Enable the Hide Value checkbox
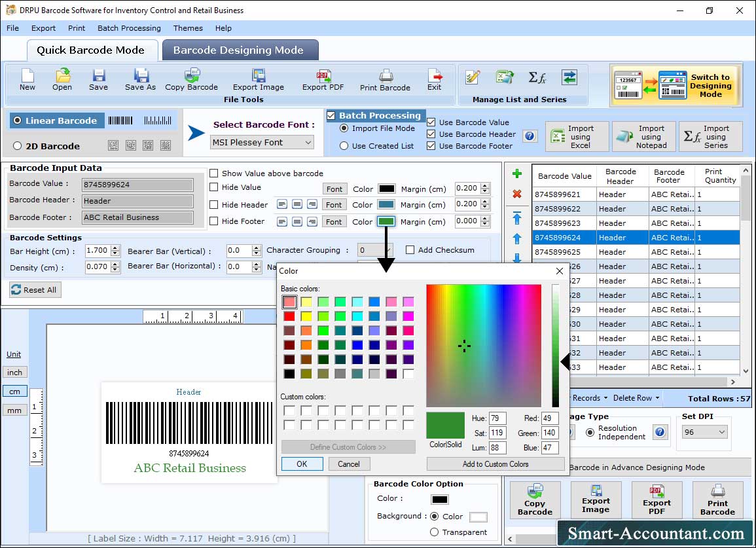Image resolution: width=756 pixels, height=548 pixels. [213, 187]
